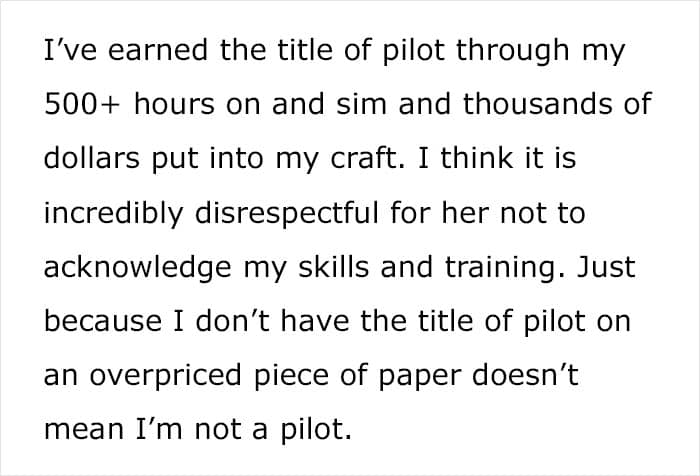Click the word "pilot" in first line

[x=413, y=51]
